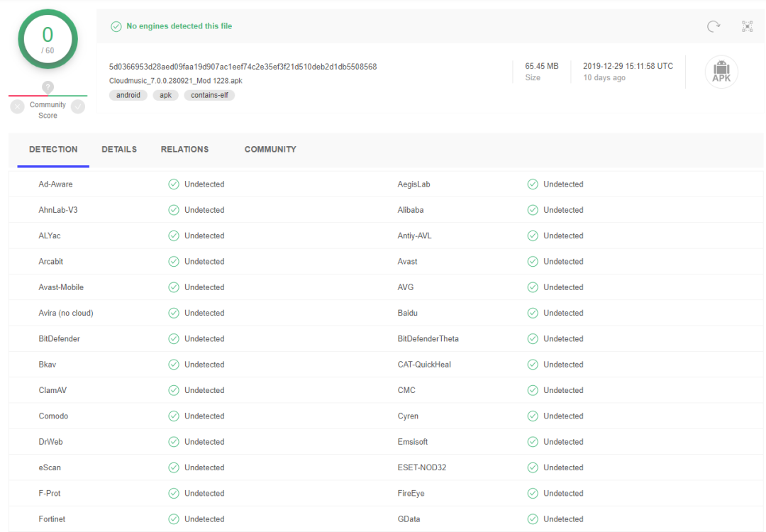Click the Baidu undetected check icon
Screen dimensions: 766x532
(x=533, y=313)
